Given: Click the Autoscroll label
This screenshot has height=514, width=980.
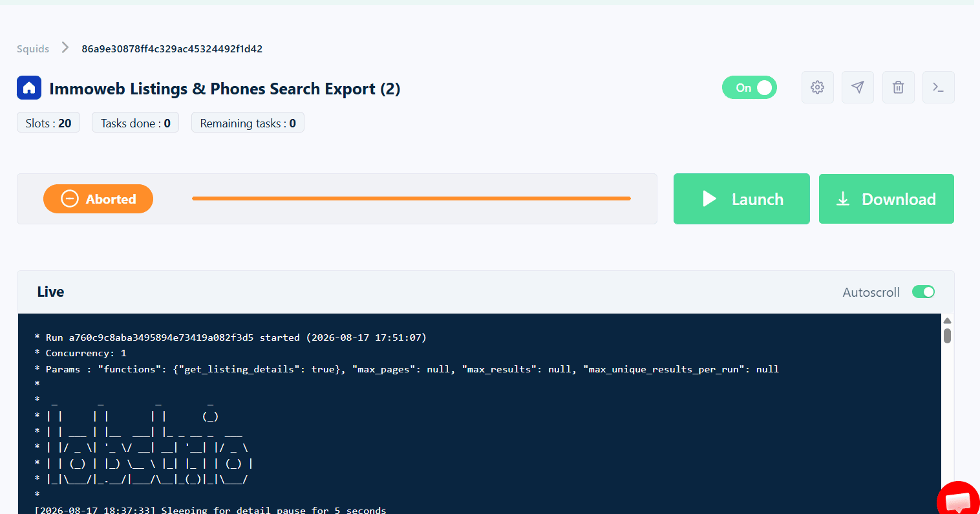Looking at the screenshot, I should pyautogui.click(x=871, y=292).
